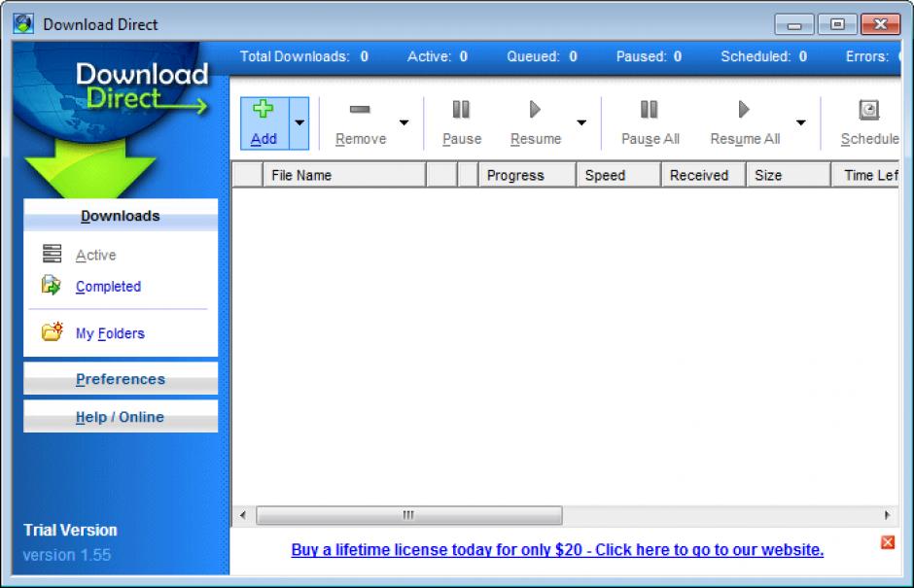The height and width of the screenshot is (588, 914).
Task: Sort by Size column header
Action: [x=789, y=175]
